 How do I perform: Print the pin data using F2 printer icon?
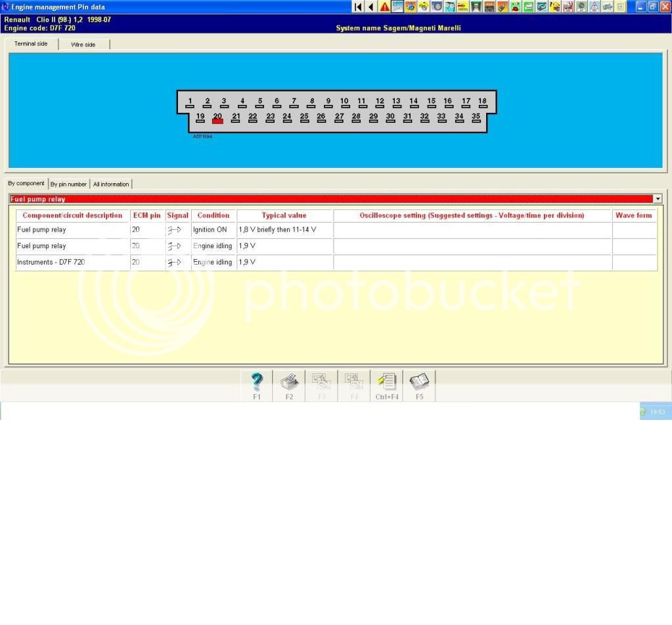tap(289, 385)
